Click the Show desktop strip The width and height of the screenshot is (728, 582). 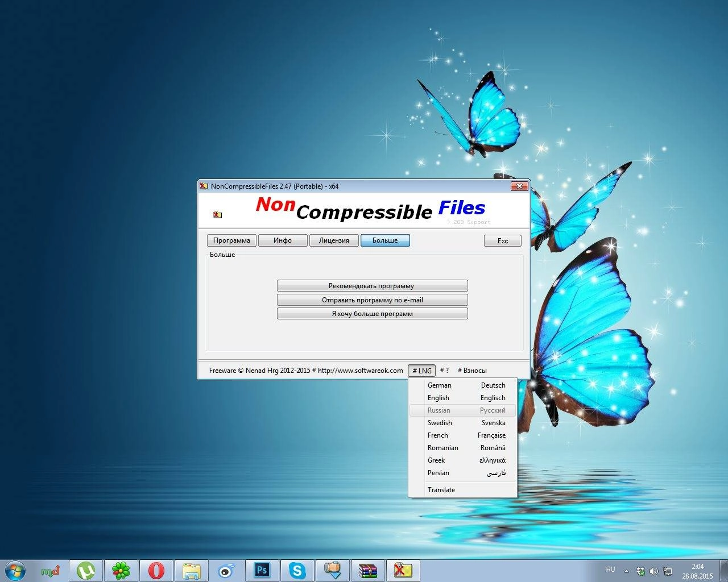click(723, 571)
